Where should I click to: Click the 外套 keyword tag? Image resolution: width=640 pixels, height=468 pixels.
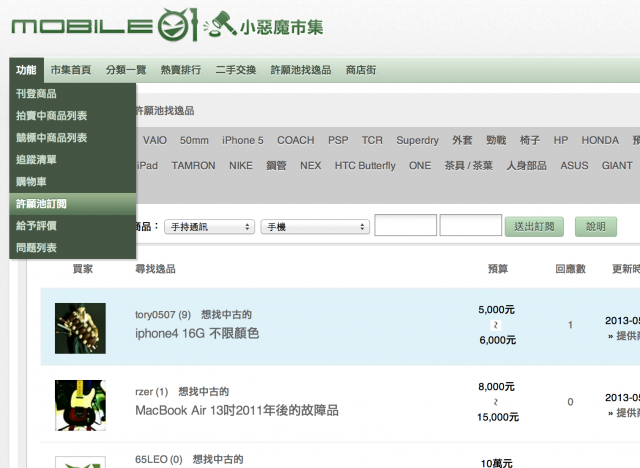click(x=462, y=140)
